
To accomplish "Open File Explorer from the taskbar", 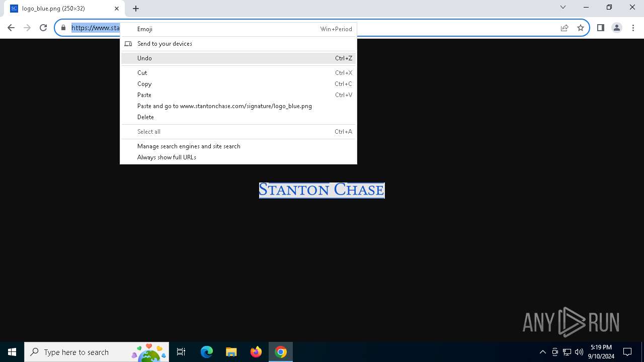I will (x=231, y=352).
